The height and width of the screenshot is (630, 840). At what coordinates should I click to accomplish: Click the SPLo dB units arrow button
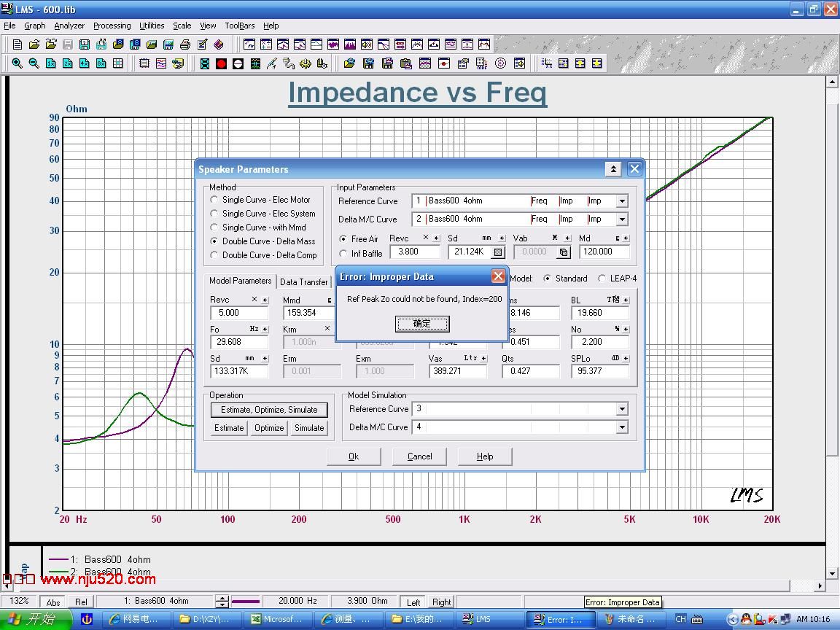tap(626, 358)
